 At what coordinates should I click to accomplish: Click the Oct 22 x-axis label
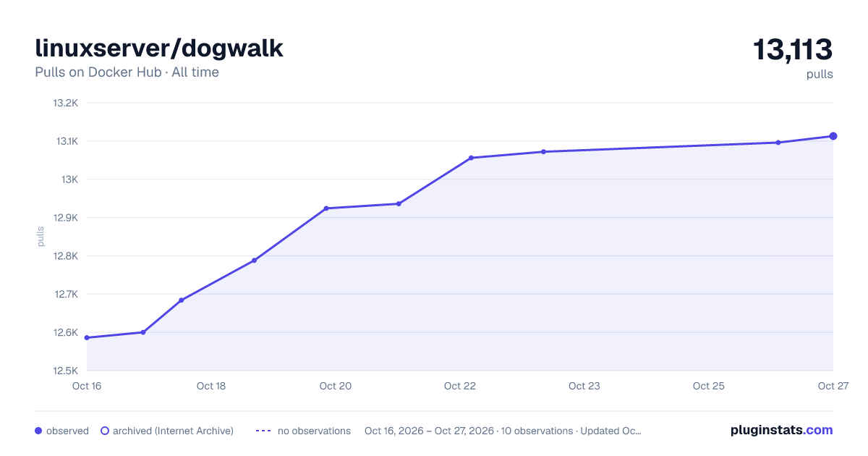[460, 386]
